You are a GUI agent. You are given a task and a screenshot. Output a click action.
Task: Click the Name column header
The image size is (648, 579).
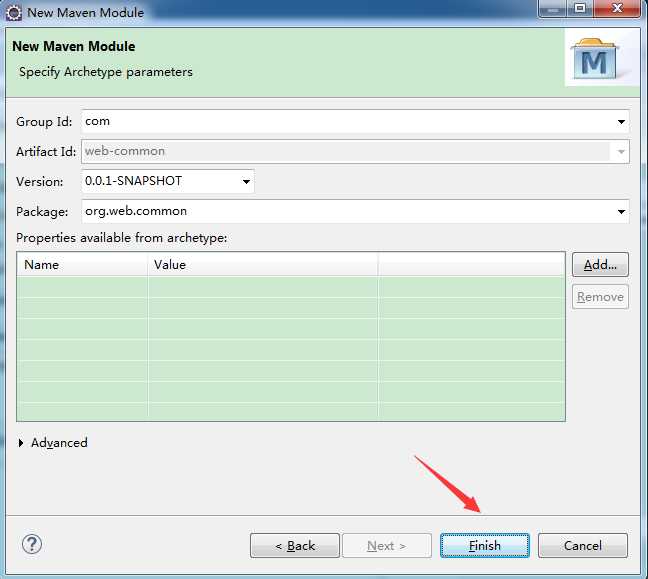(82, 264)
